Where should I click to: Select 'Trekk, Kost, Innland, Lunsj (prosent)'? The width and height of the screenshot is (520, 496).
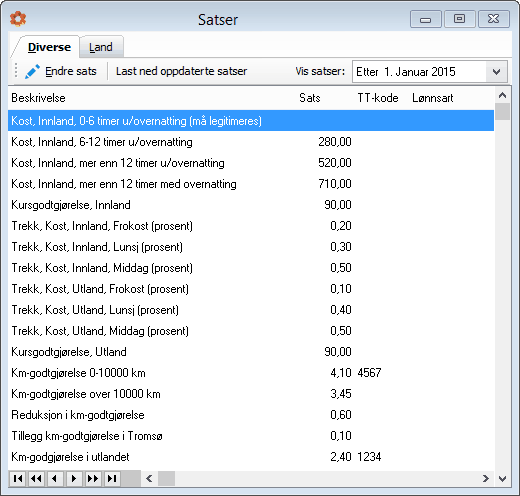(x=251, y=247)
